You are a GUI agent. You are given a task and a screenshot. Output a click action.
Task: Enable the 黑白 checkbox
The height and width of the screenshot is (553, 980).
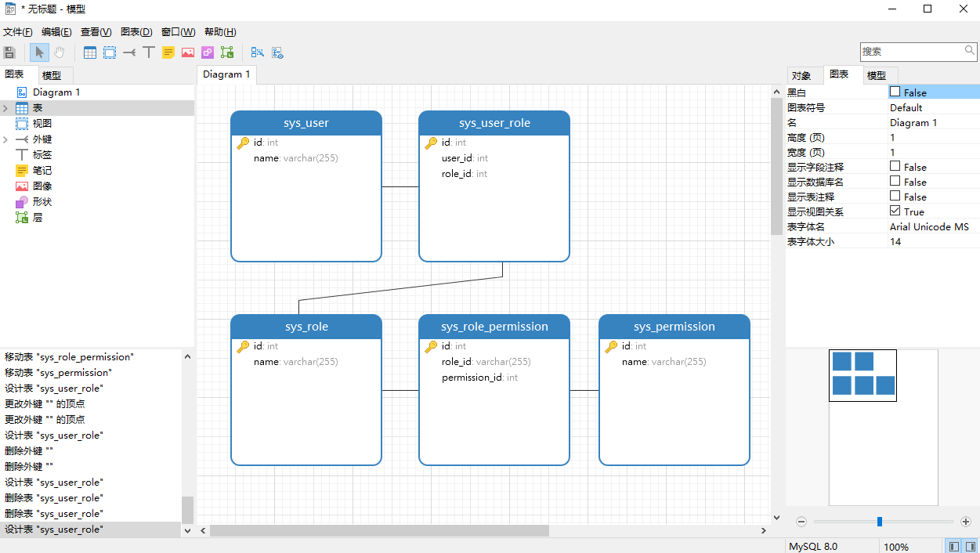pyautogui.click(x=895, y=92)
